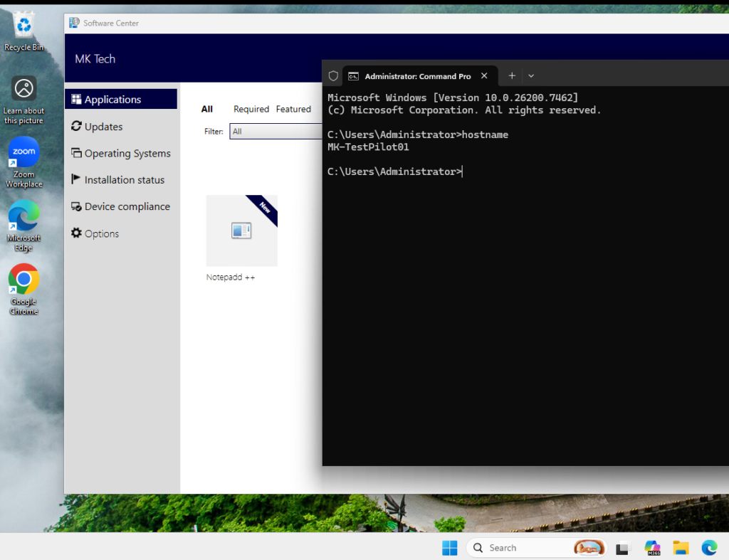Expand the Filter combo box

pyautogui.click(x=276, y=132)
